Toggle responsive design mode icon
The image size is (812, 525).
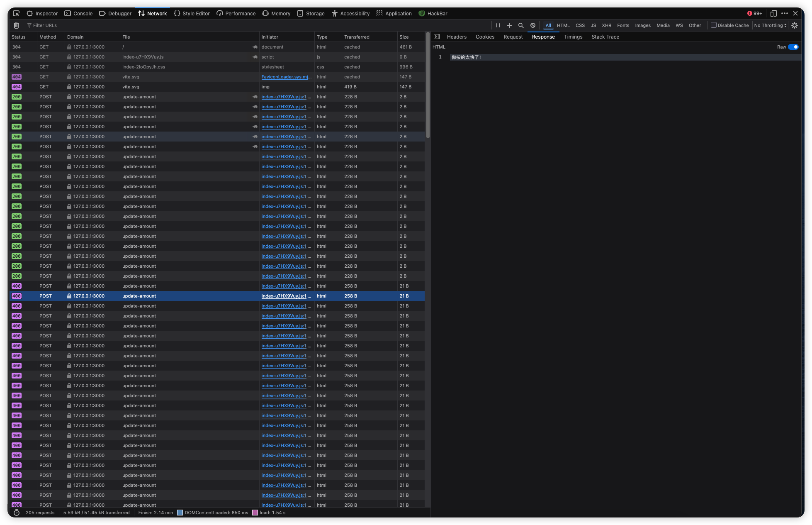[x=773, y=13]
